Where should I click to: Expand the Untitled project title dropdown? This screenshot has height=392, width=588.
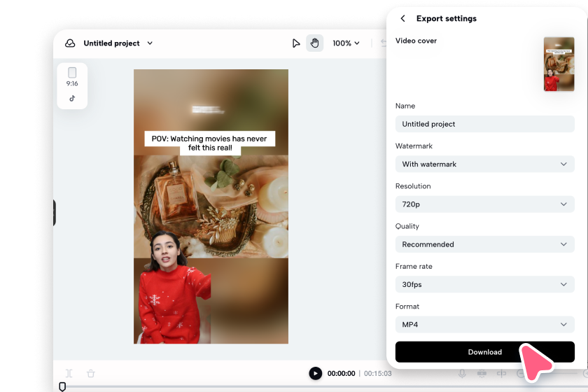(x=150, y=43)
